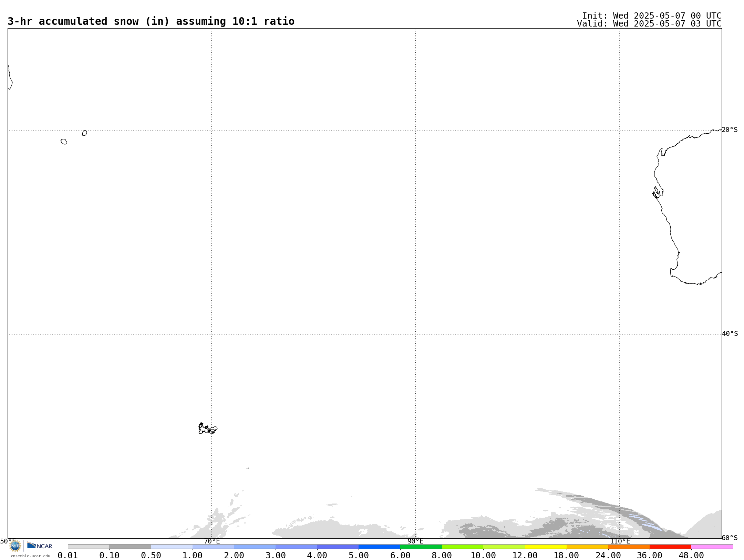744x560 pixels.
Task: Click the '18.00' colorbar value
Action: click(x=567, y=556)
